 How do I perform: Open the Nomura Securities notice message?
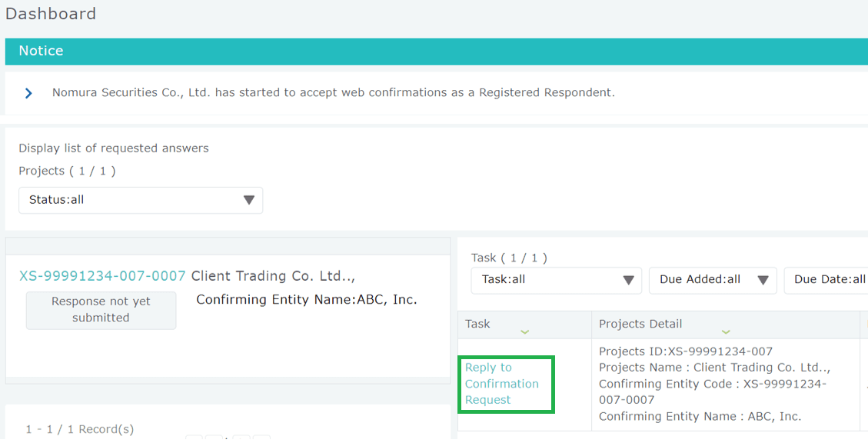pyautogui.click(x=333, y=93)
